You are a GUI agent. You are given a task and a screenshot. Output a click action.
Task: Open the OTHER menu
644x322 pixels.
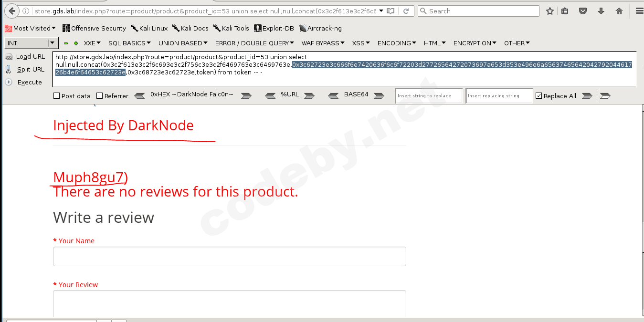coord(517,43)
